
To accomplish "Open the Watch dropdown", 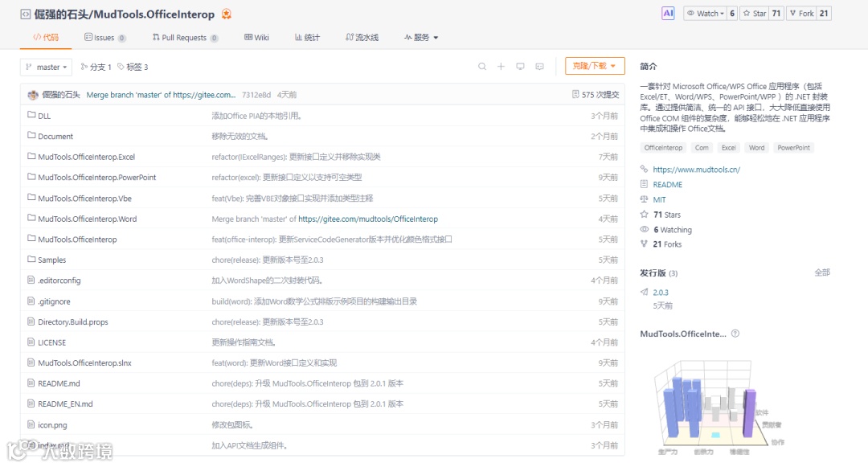I will [706, 14].
